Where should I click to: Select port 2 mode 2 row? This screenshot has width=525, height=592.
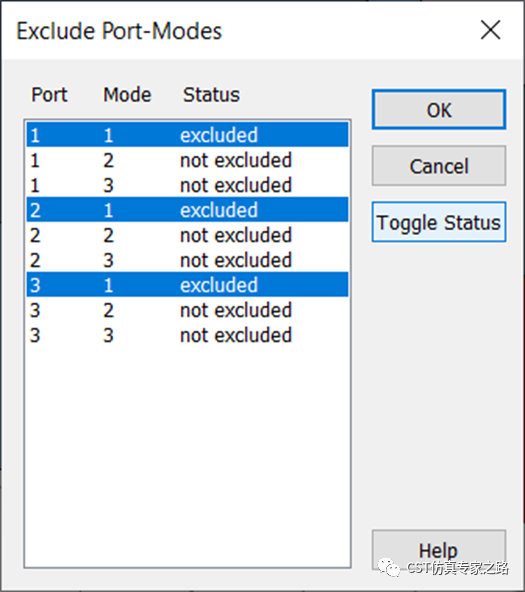coord(187,234)
